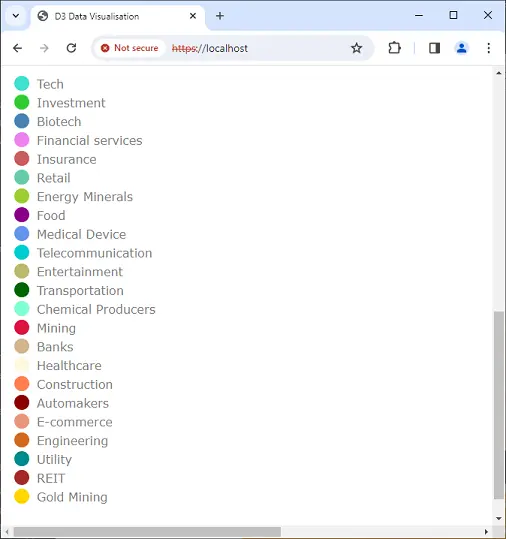The width and height of the screenshot is (506, 539).
Task: Select the 'Telecommunication' legend label
Action: [x=95, y=253]
